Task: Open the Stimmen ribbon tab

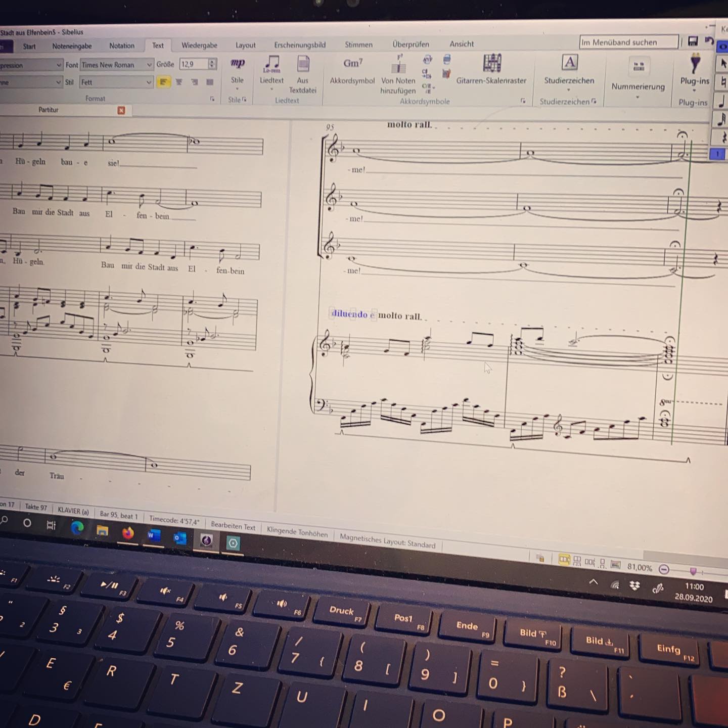Action: pyautogui.click(x=359, y=44)
